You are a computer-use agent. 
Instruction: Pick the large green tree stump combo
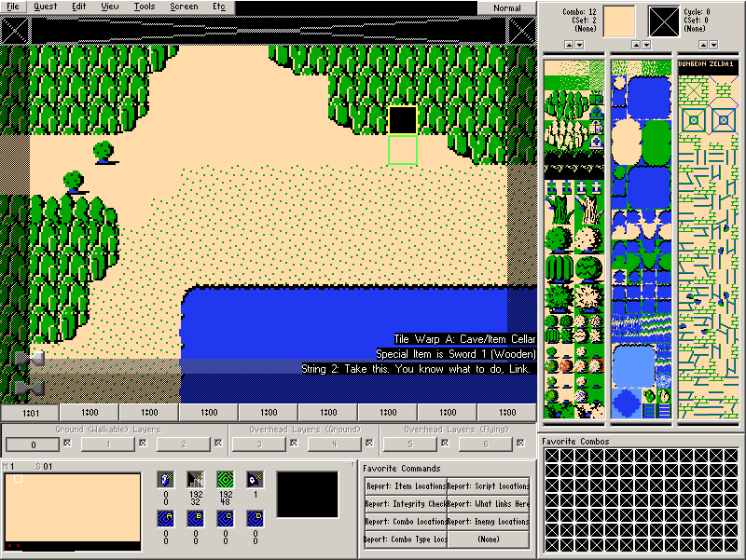559,208
